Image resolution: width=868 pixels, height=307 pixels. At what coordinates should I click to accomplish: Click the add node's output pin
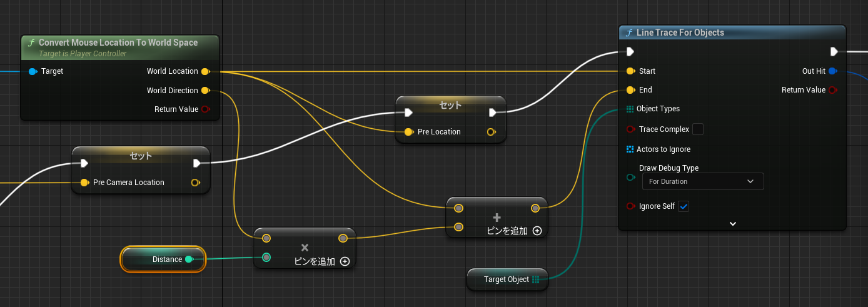pyautogui.click(x=535, y=208)
